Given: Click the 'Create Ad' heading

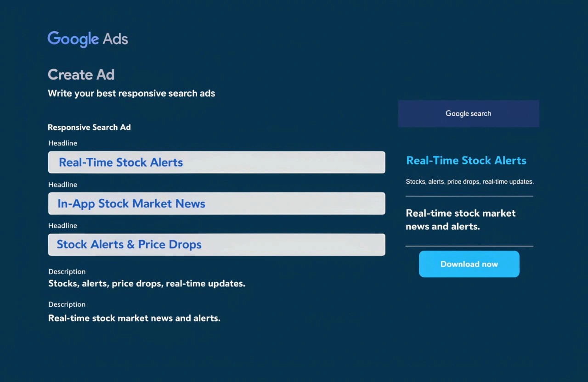Looking at the screenshot, I should click(x=81, y=75).
